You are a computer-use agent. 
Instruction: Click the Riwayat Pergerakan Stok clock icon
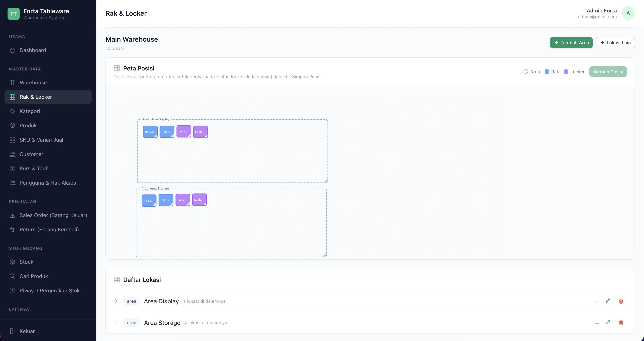(12, 291)
